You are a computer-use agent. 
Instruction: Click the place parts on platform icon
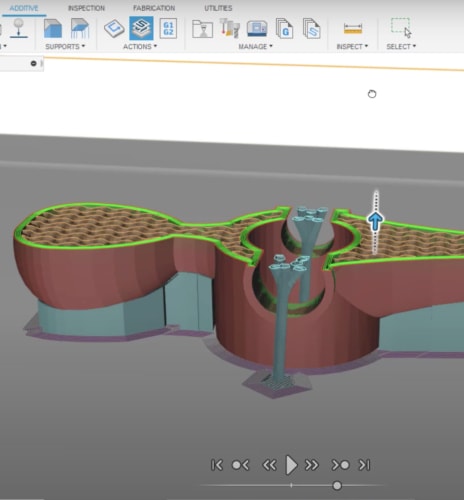pyautogui.click(x=19, y=29)
